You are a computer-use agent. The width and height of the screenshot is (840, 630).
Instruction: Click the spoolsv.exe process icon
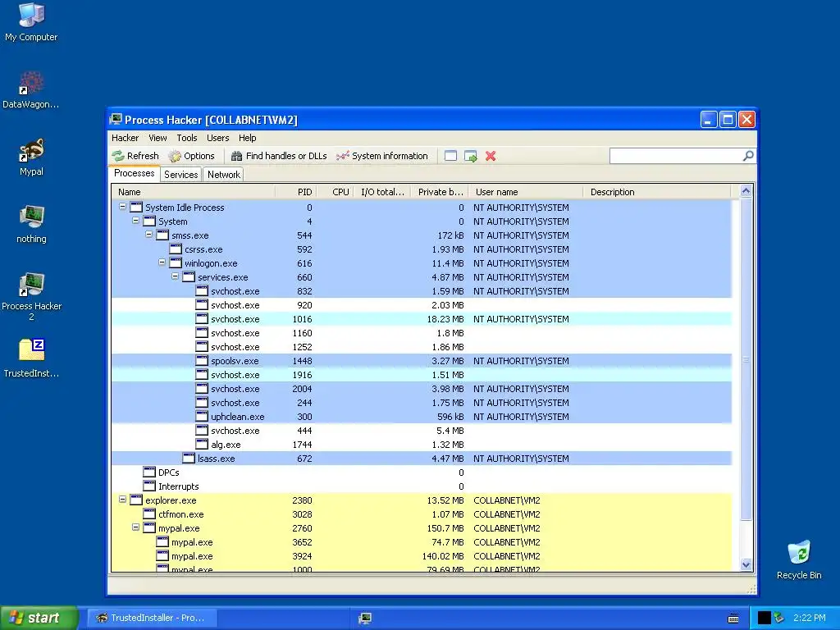pyautogui.click(x=202, y=361)
